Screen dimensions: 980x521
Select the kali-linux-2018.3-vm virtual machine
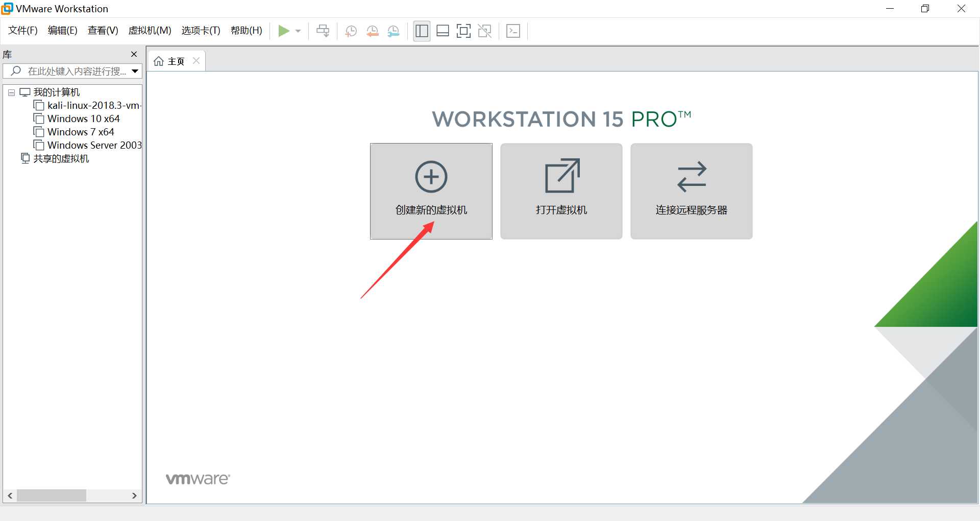[94, 106]
